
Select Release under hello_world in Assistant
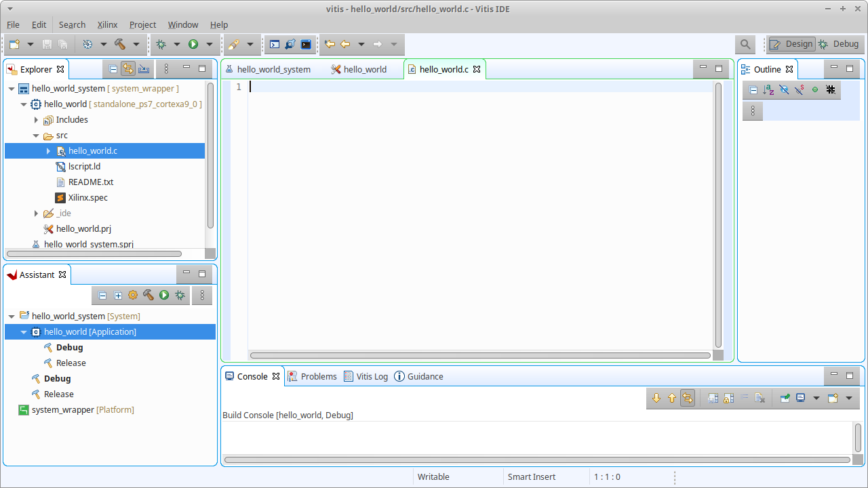71,363
